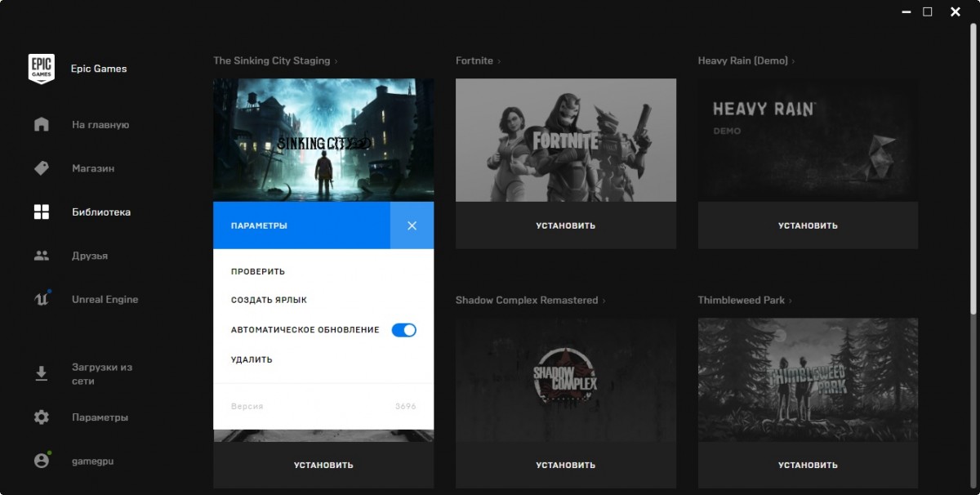Viewport: 980px width, 495px height.
Task: Click Параметры header in blue popup
Action: point(259,225)
